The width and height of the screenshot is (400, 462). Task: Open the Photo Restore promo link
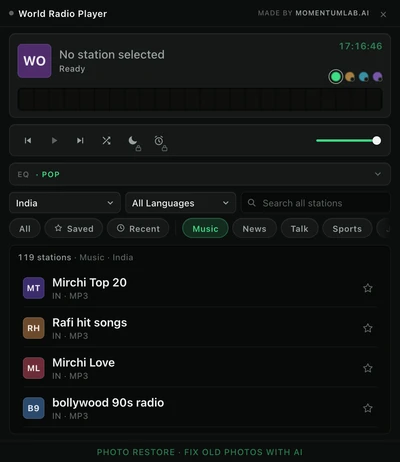click(x=200, y=452)
